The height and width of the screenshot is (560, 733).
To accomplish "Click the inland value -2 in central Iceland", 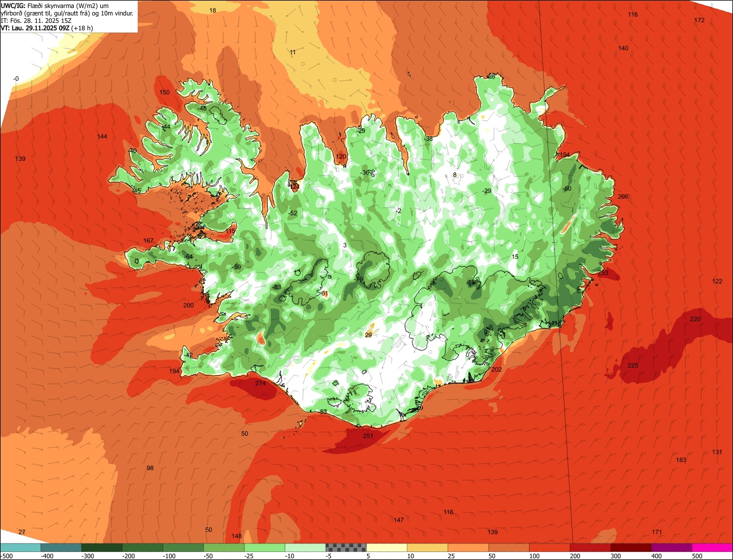I will tap(399, 211).
